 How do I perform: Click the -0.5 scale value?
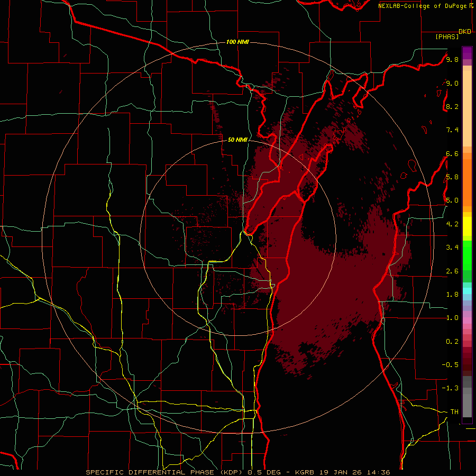450,364
